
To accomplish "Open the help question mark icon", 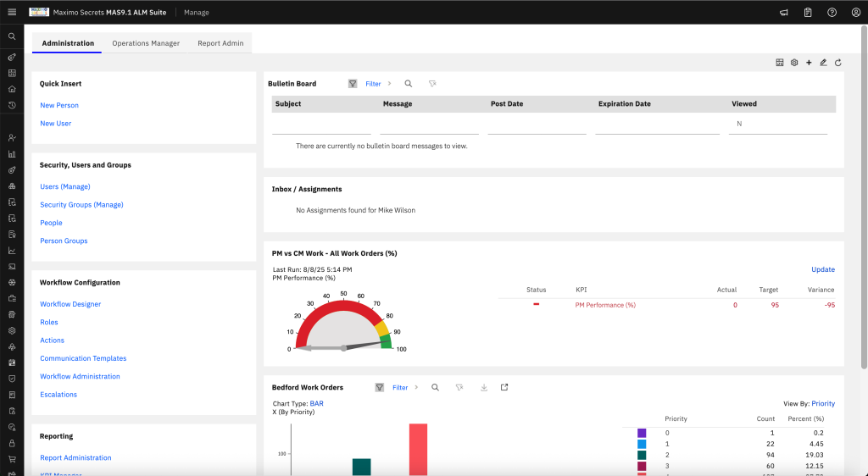I will pos(832,12).
